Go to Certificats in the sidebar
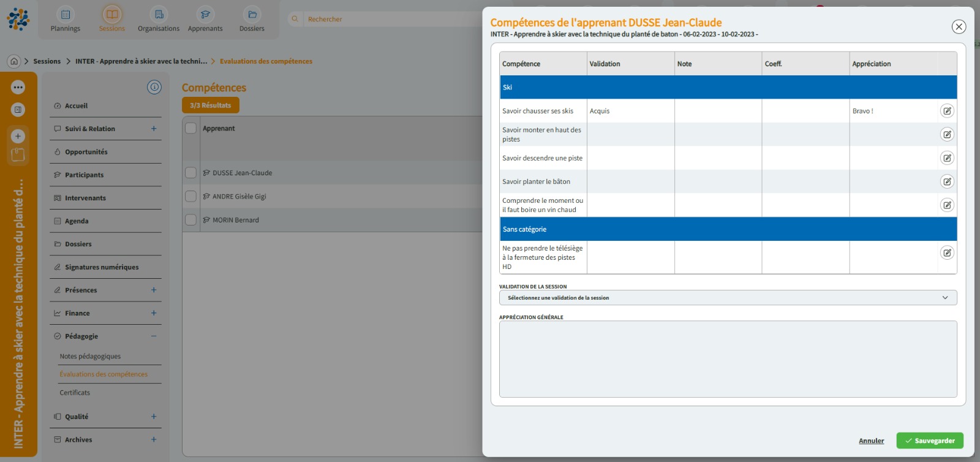This screenshot has width=980, height=462. (75, 393)
